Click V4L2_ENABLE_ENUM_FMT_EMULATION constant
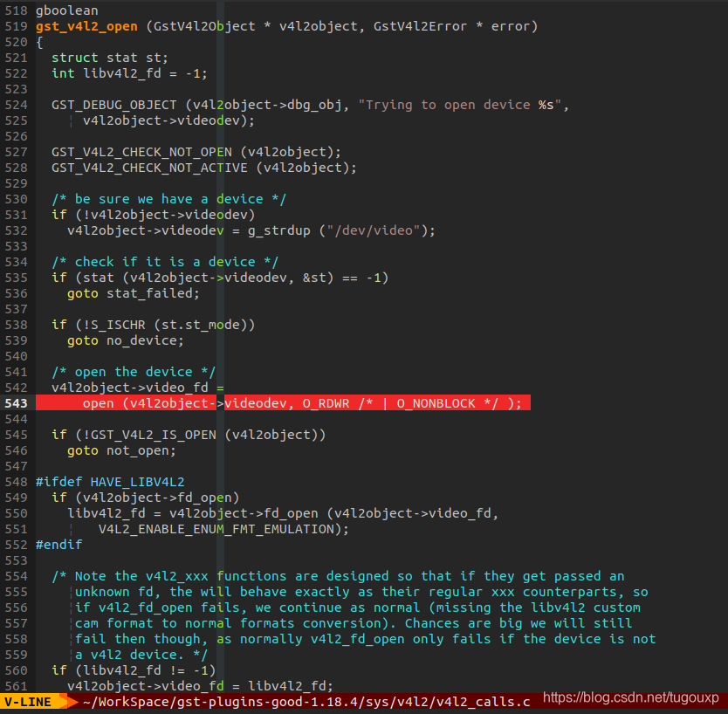This screenshot has width=728, height=714. [216, 529]
